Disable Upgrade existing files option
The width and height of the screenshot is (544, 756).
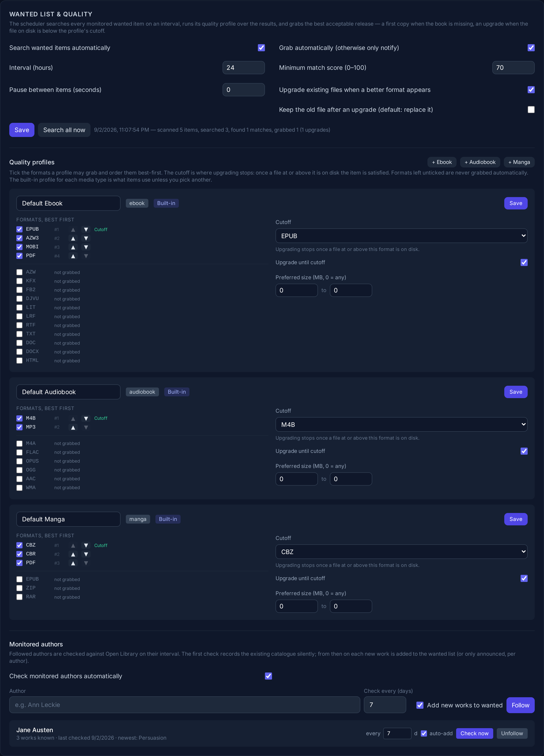[x=531, y=90]
